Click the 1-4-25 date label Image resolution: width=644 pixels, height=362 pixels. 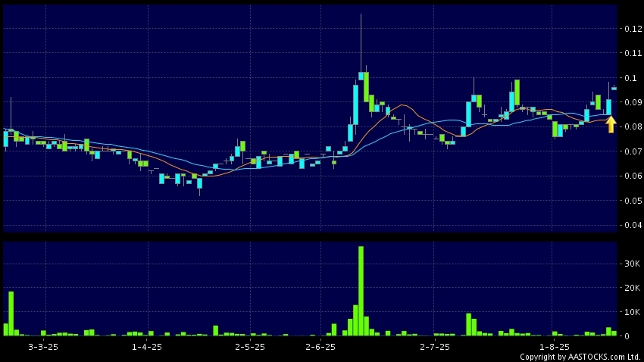pyautogui.click(x=147, y=347)
